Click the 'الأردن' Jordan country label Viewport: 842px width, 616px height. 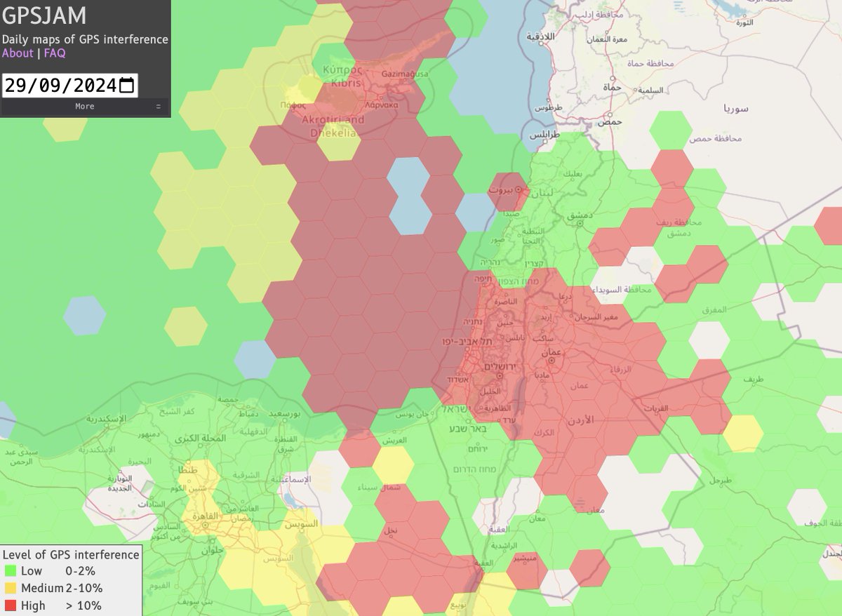point(580,420)
